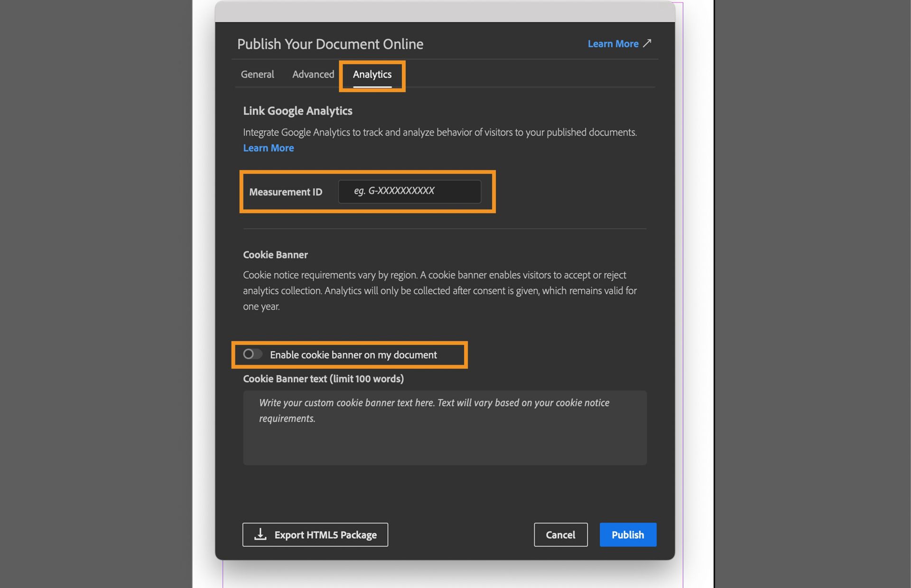Cancel the publish dialog

pos(560,534)
